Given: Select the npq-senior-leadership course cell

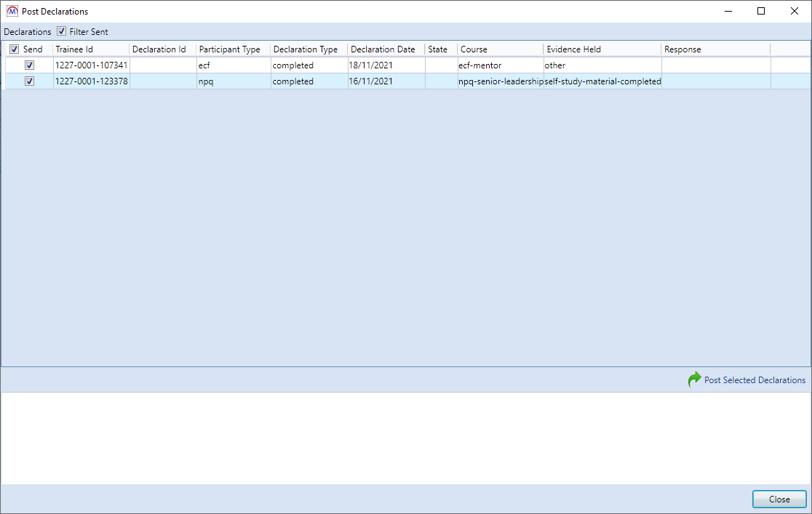Looking at the screenshot, I should pyautogui.click(x=500, y=81).
